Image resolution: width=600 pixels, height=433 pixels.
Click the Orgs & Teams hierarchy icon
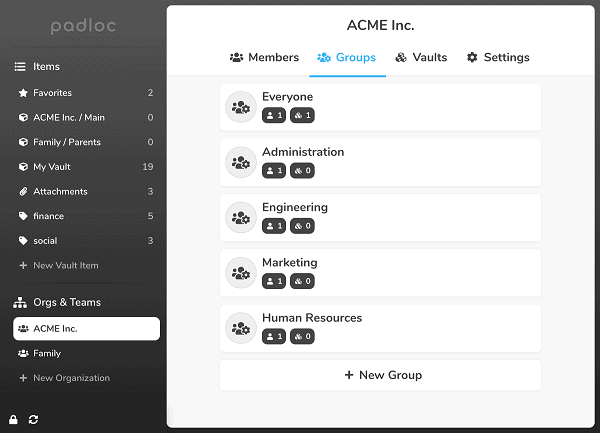20,303
